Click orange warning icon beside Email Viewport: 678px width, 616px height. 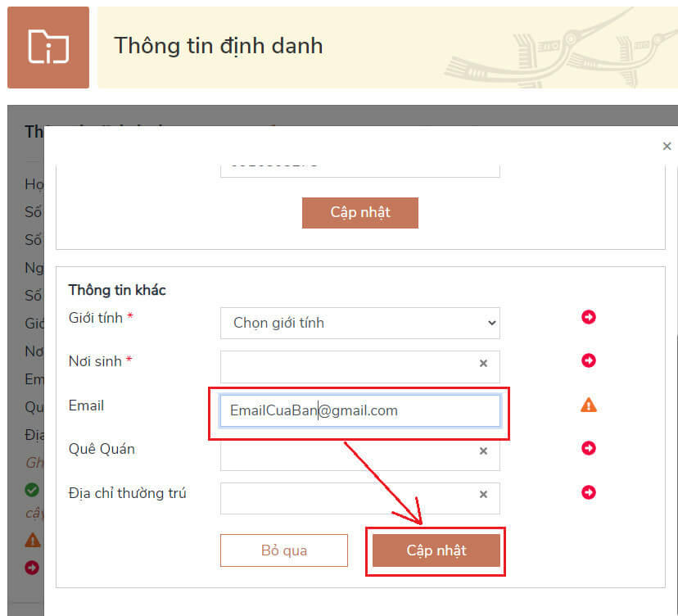[589, 405]
